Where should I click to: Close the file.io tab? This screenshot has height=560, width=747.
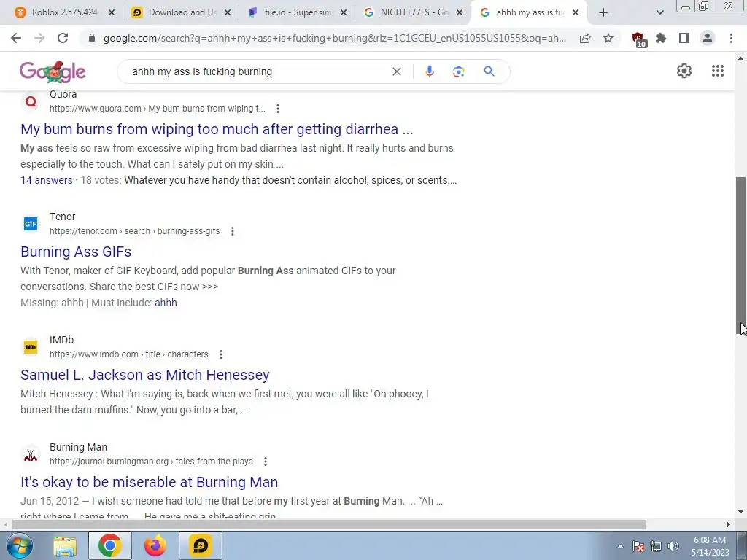(344, 12)
